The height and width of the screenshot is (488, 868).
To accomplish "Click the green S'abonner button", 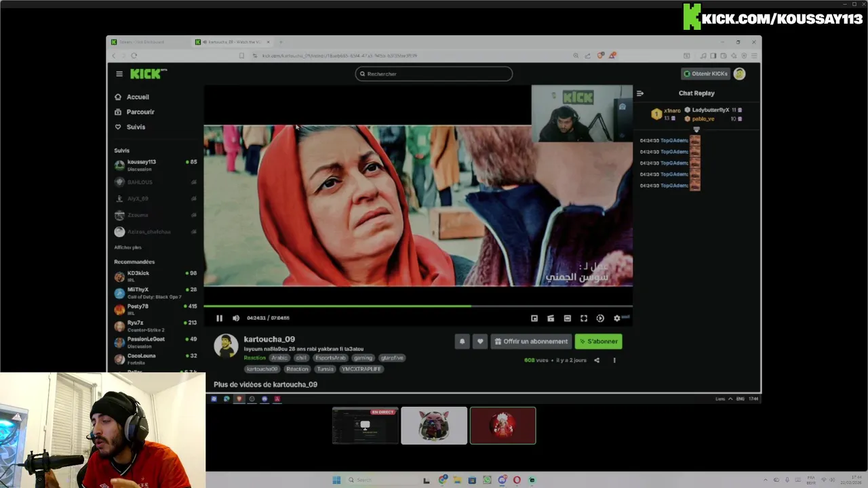I will click(x=598, y=342).
